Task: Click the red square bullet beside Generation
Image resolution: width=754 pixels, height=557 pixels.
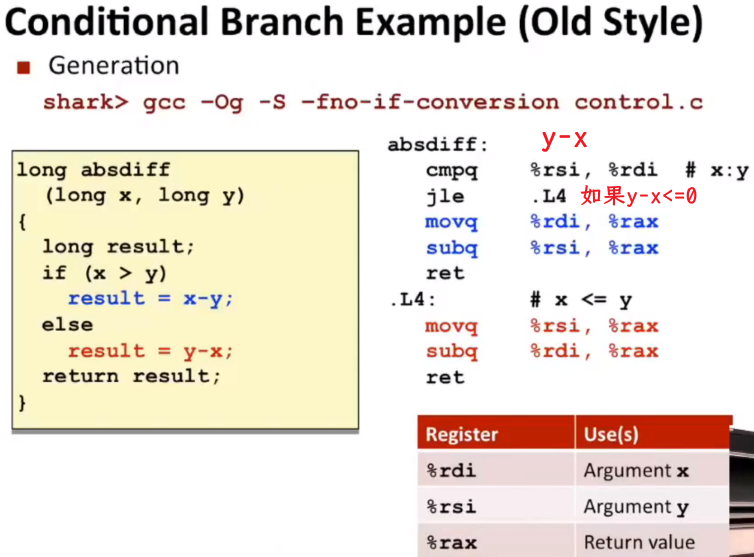Action: [24, 67]
